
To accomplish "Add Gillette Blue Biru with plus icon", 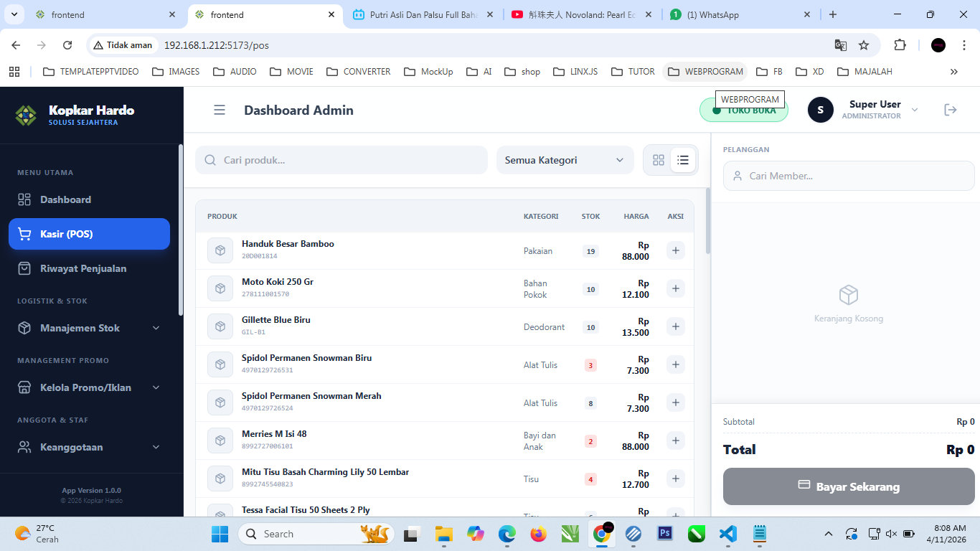I will [675, 326].
